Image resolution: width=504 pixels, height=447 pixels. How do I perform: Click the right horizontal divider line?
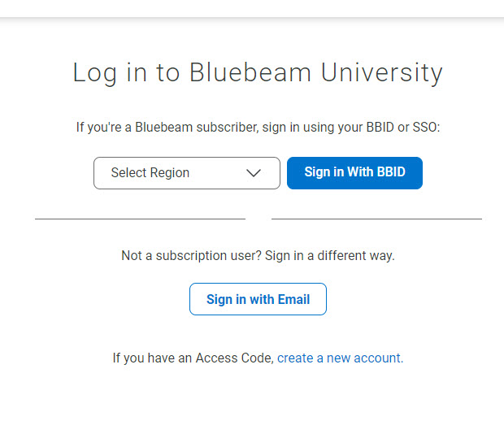(376, 219)
